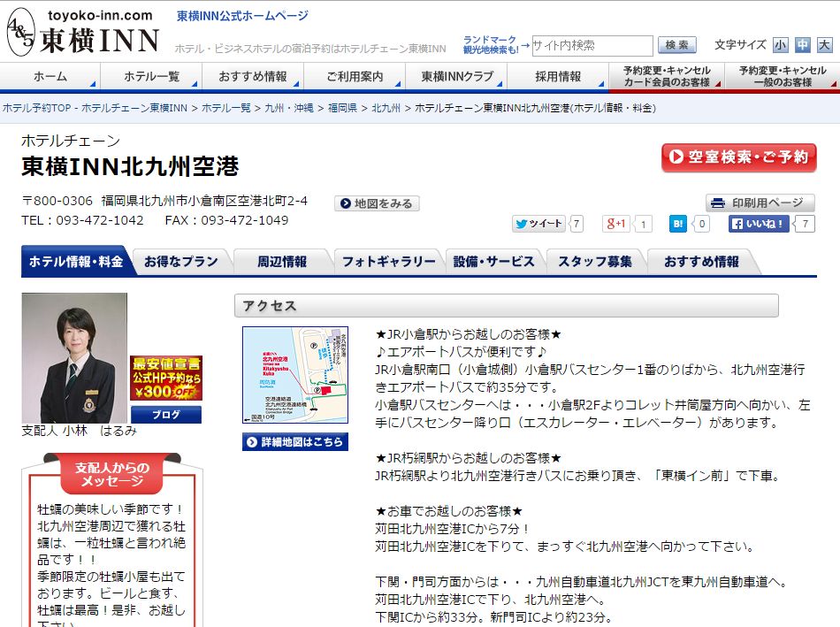Click the 地図をみる button
The width and height of the screenshot is (840, 627).
click(x=377, y=203)
